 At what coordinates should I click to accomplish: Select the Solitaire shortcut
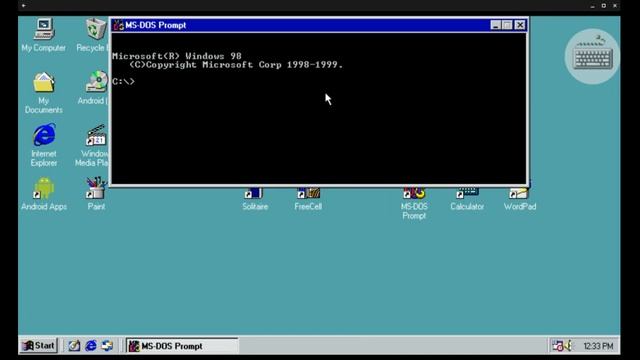[255, 200]
